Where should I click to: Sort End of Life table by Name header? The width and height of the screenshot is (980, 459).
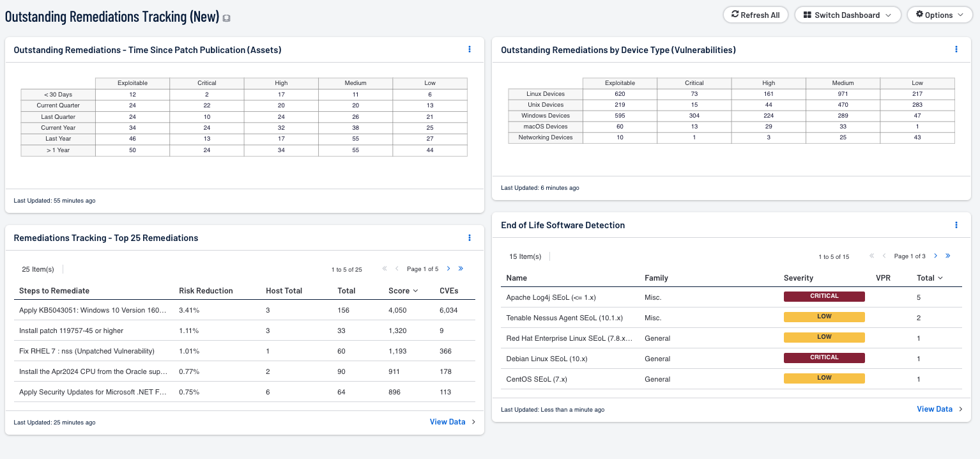(517, 278)
